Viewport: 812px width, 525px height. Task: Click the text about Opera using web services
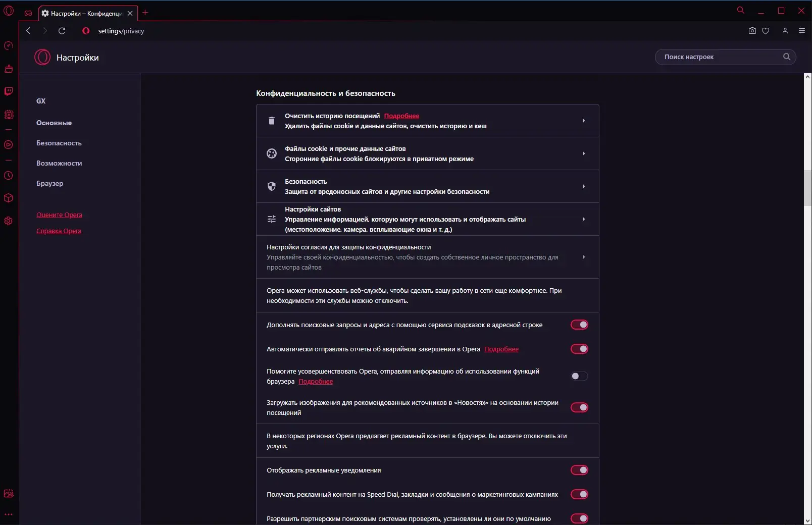coord(414,295)
